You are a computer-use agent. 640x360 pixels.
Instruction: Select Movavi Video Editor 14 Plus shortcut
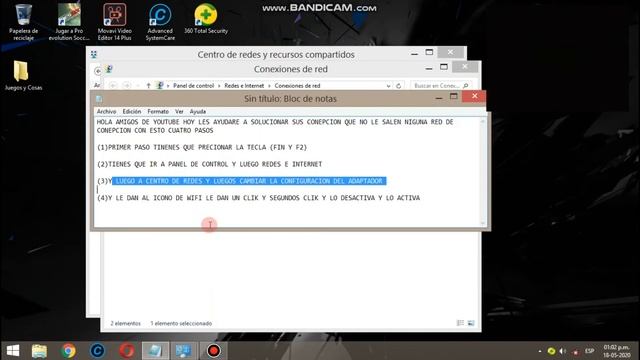pos(114,22)
